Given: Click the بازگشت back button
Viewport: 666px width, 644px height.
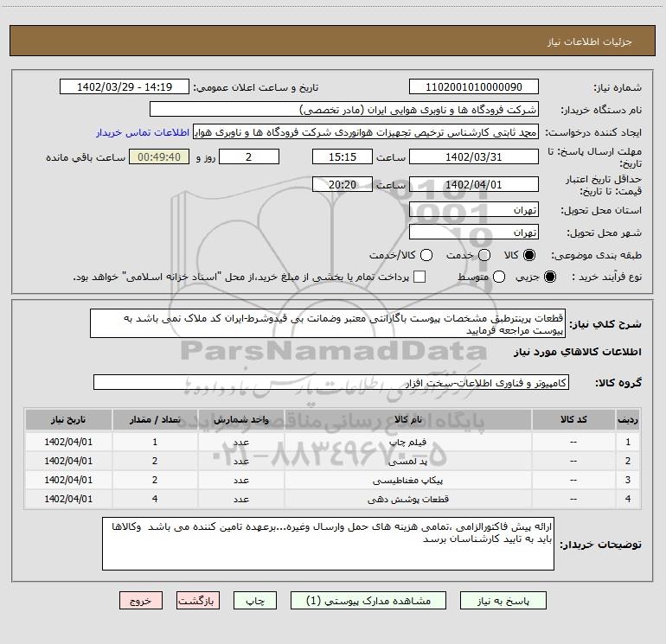Looking at the screenshot, I should pos(198,601).
